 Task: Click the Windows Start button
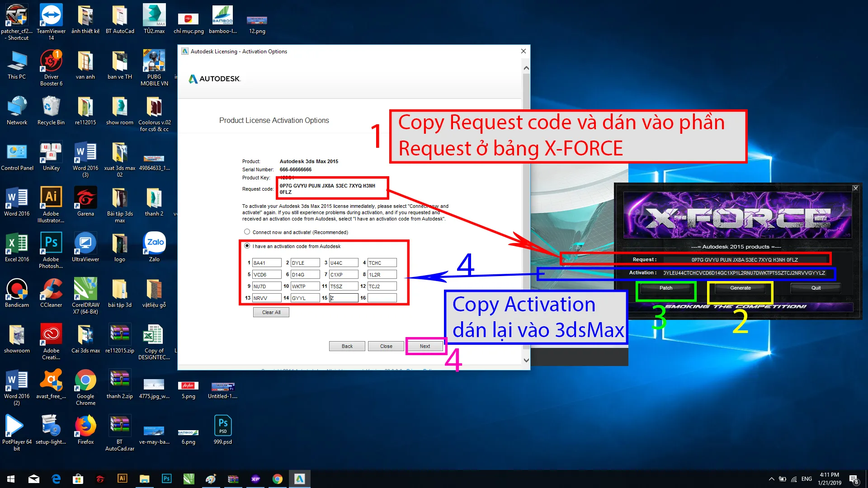tap(11, 479)
